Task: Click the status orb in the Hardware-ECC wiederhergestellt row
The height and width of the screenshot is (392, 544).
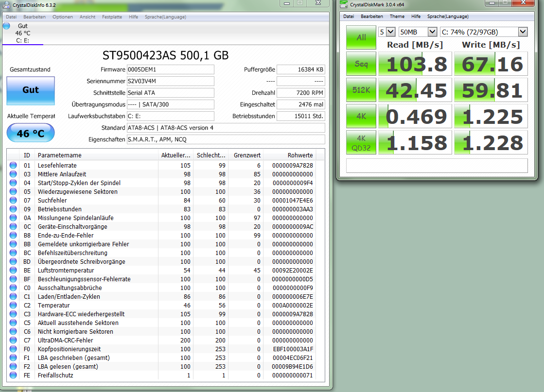Action: pos(13,314)
